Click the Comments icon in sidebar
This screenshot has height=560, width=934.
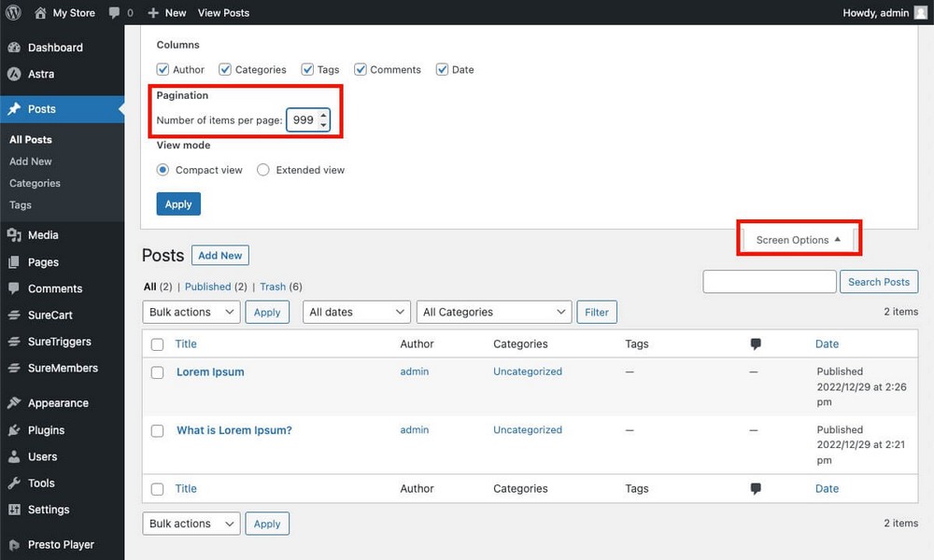click(x=14, y=288)
